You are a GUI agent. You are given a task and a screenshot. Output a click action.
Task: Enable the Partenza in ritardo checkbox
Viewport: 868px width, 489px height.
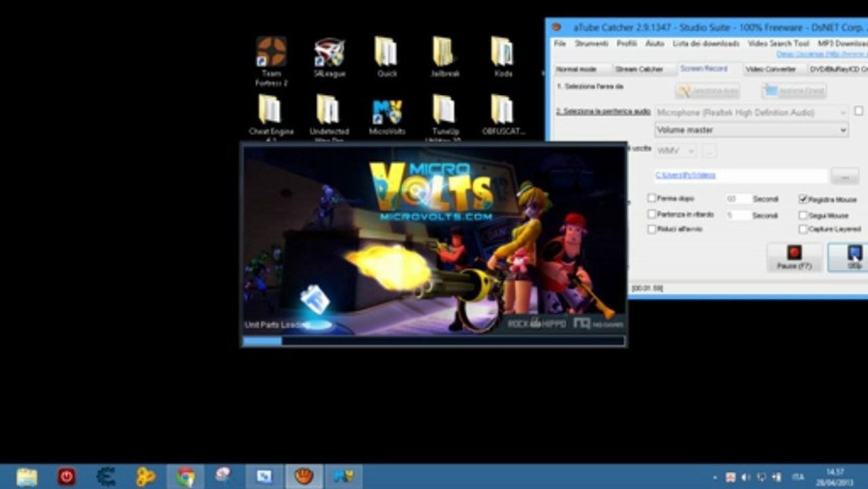[652, 214]
